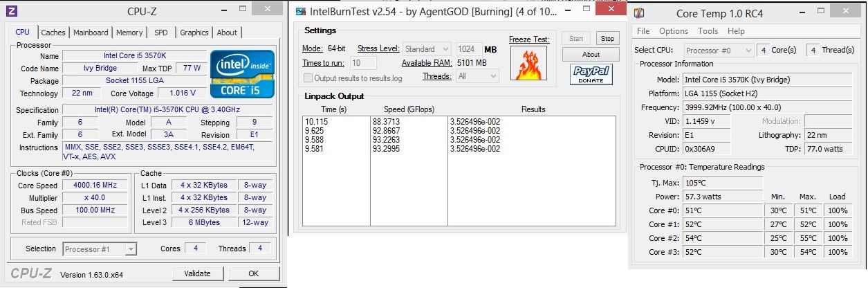The width and height of the screenshot is (868, 288).
Task: Open the About tab in CPU-Z
Action: (227, 33)
